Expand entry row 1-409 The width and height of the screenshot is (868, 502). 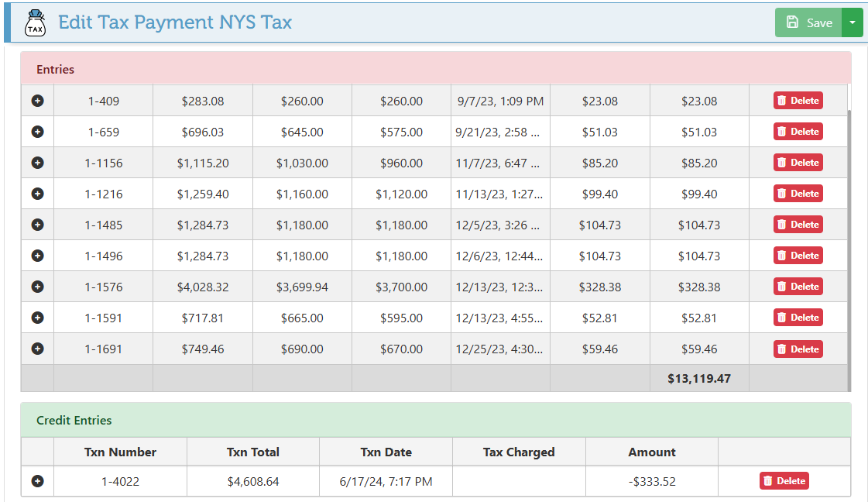click(x=37, y=101)
